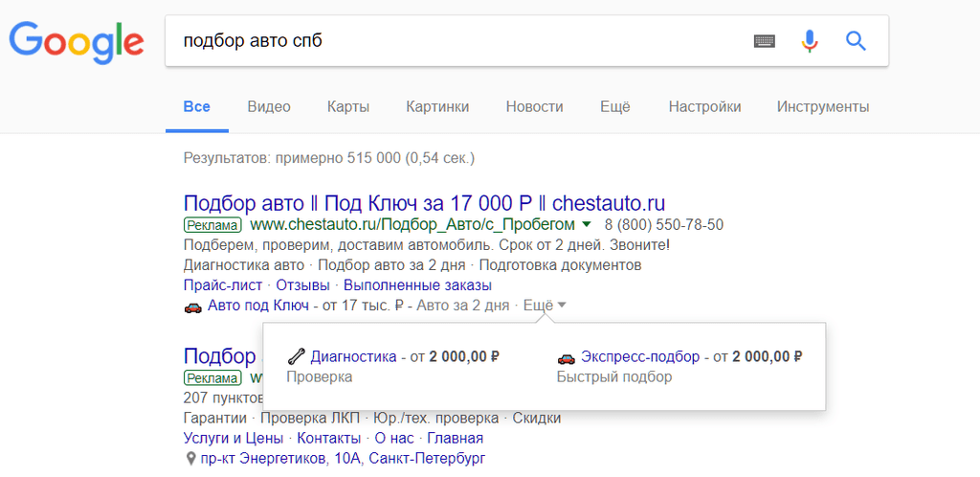The image size is (980, 477).
Task: Open the Диагностика link in popup
Action: click(x=354, y=357)
